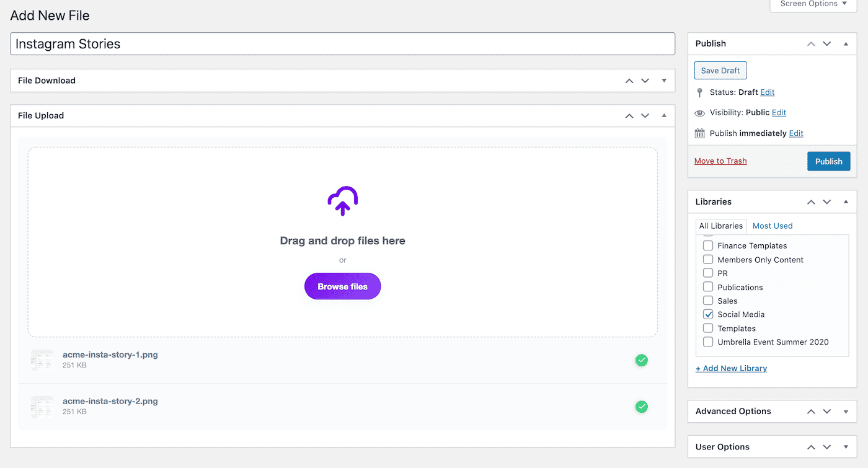Click the visibility eye icon next to Public
The width and height of the screenshot is (868, 468).
(699, 112)
